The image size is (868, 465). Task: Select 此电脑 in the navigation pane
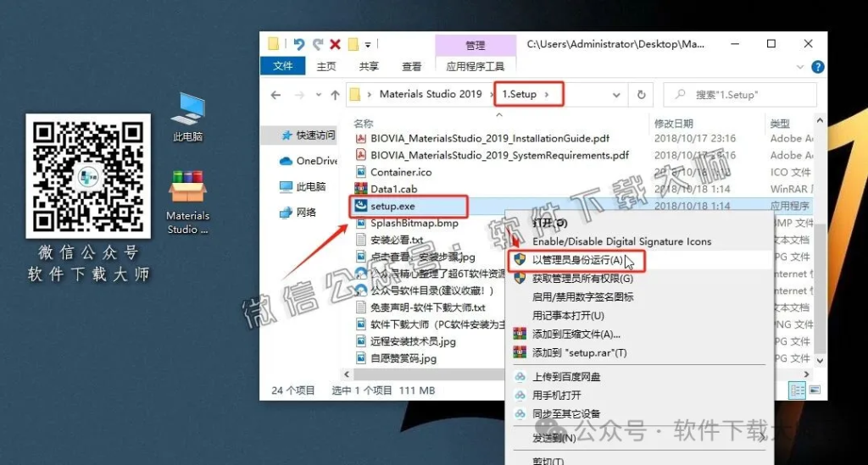pyautogui.click(x=303, y=186)
